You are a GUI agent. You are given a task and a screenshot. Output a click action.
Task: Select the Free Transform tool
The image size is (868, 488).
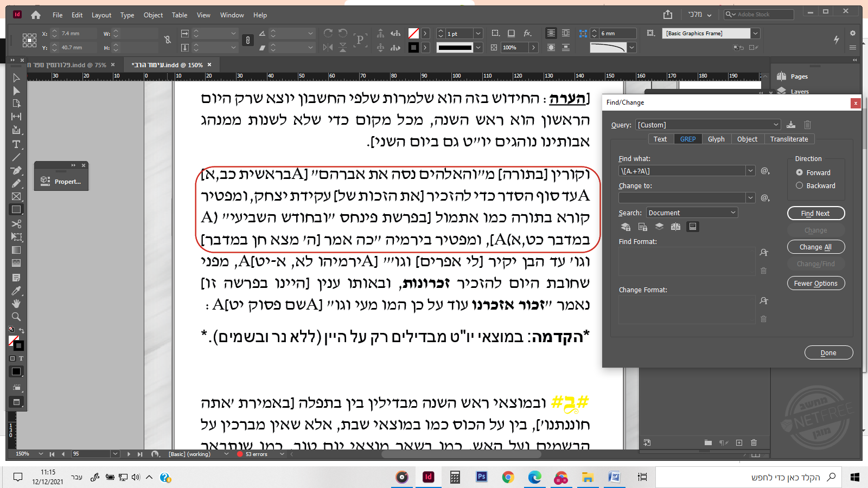(16, 237)
